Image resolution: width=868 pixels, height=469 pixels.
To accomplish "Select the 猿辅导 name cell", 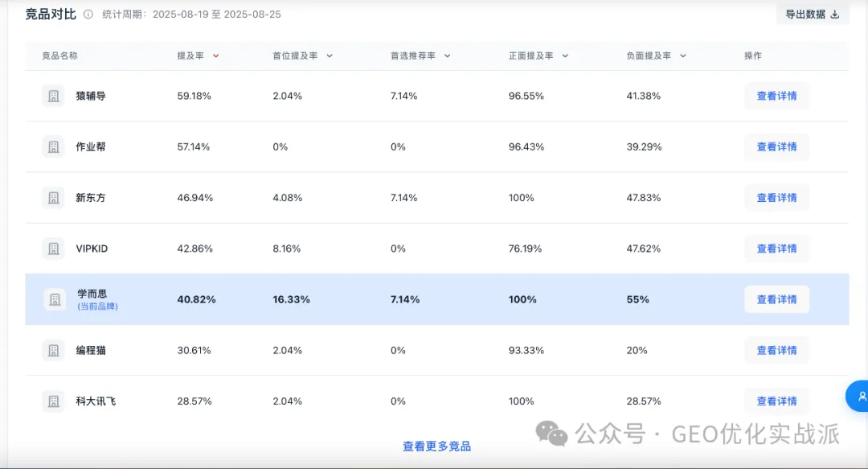I will point(91,96).
